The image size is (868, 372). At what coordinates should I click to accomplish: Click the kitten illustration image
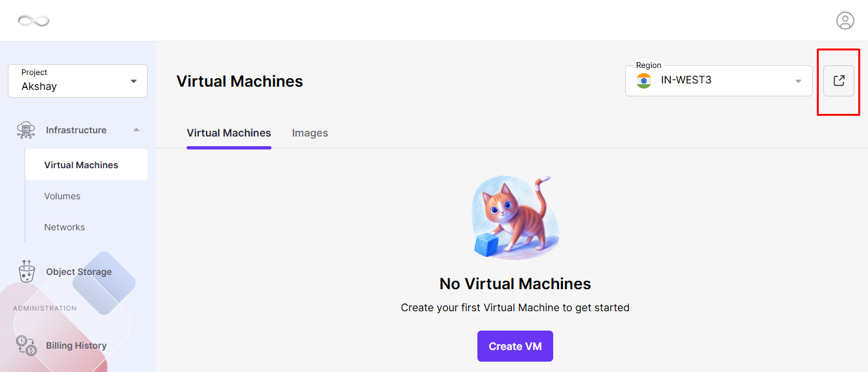coord(515,217)
